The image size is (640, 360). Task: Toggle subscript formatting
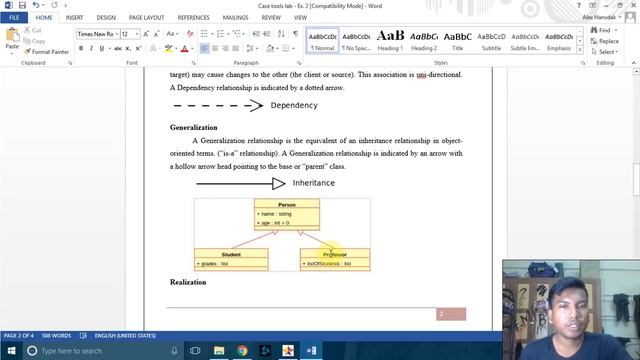(x=128, y=49)
